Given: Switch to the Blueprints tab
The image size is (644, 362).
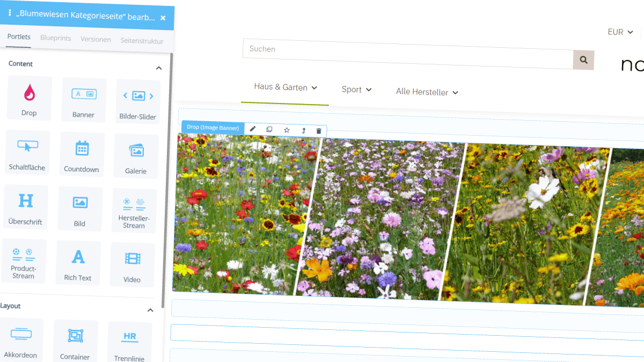Looking at the screenshot, I should coord(55,38).
